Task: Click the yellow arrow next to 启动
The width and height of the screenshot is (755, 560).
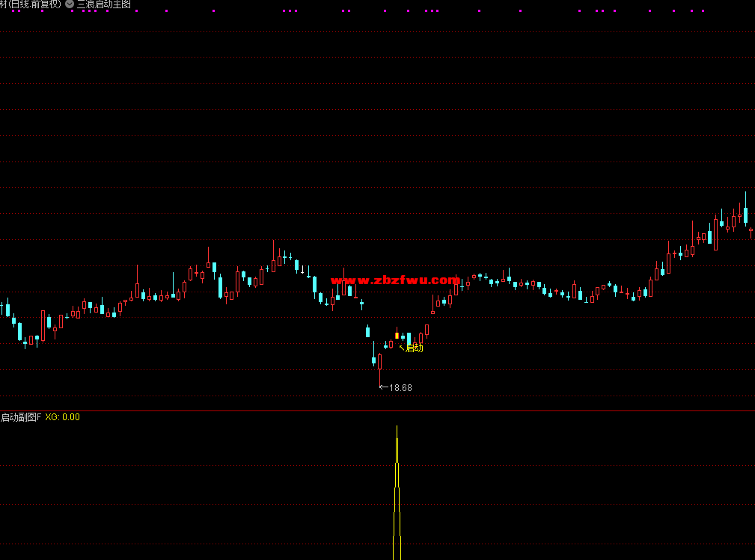Action: (x=402, y=347)
